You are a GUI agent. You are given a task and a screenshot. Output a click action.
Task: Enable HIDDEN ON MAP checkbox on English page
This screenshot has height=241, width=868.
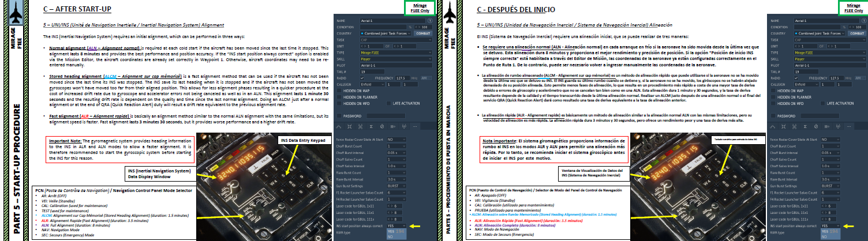[338, 91]
